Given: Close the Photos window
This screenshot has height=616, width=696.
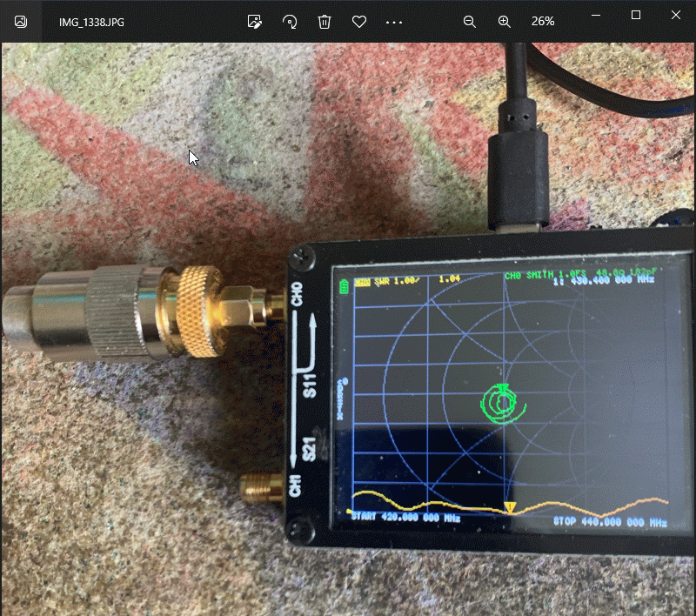Looking at the screenshot, I should point(675,15).
